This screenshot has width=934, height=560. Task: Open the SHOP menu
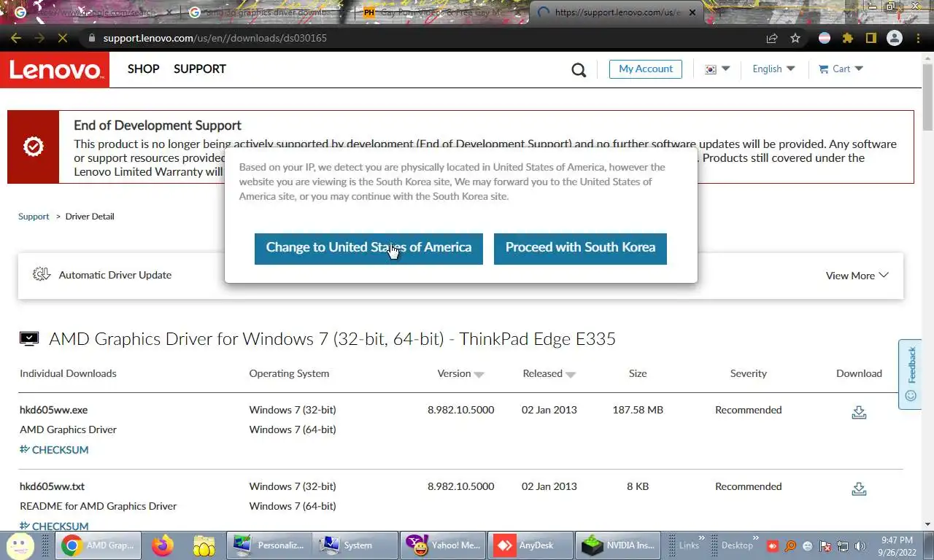click(143, 69)
